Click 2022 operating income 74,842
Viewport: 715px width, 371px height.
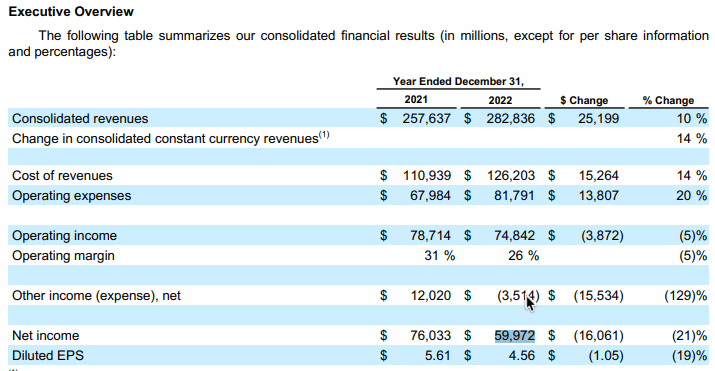514,236
